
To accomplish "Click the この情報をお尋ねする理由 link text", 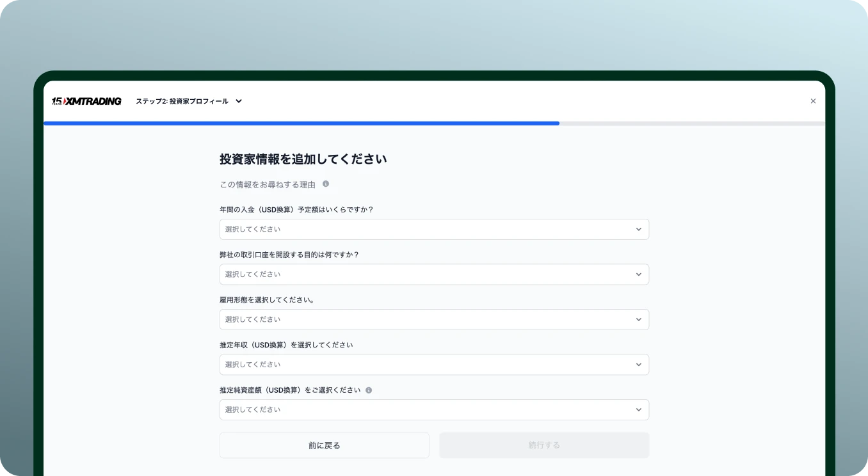I will (x=267, y=184).
